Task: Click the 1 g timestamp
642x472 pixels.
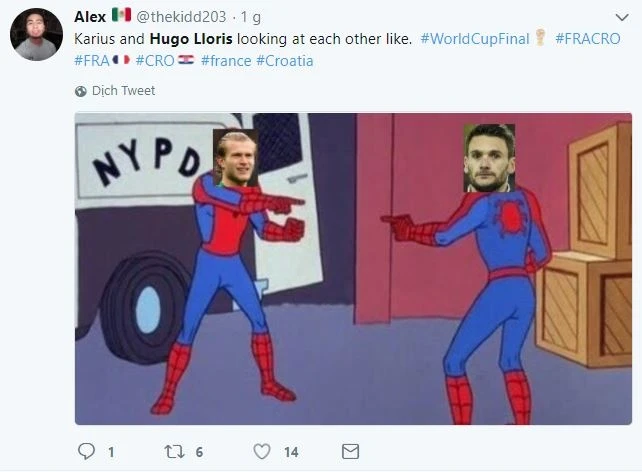Action: (251, 17)
